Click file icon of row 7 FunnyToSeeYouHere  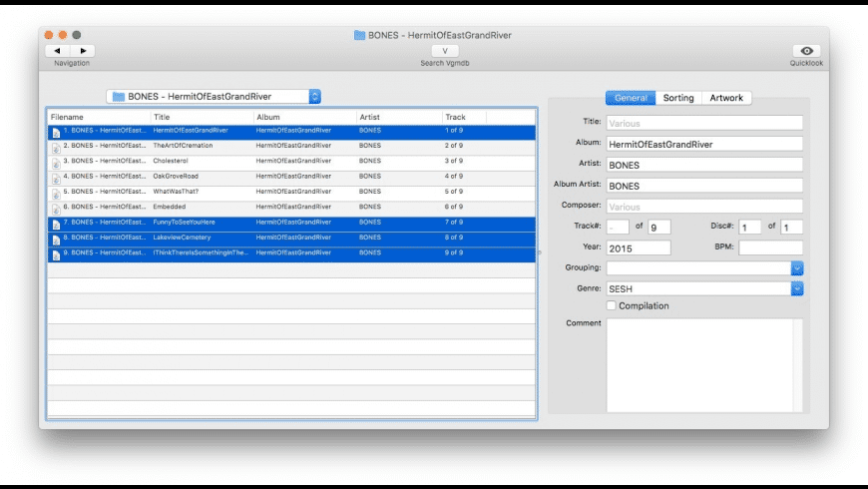[56, 225]
